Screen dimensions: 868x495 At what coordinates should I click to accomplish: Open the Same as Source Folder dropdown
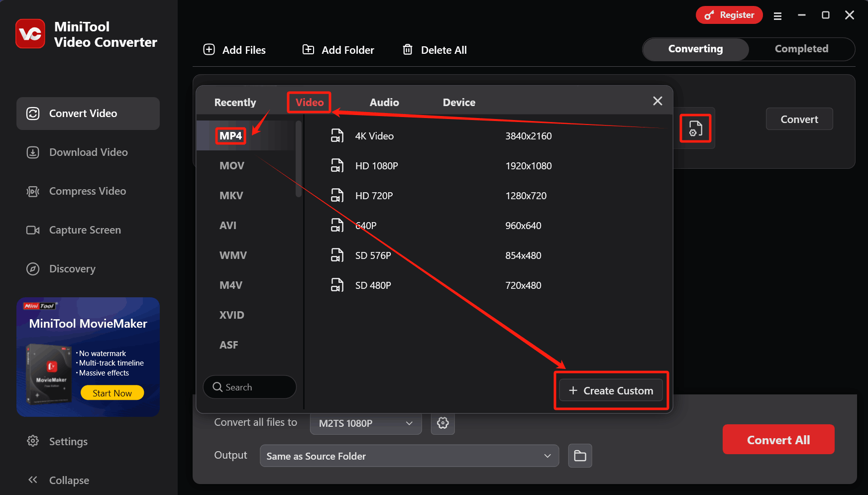pyautogui.click(x=409, y=456)
